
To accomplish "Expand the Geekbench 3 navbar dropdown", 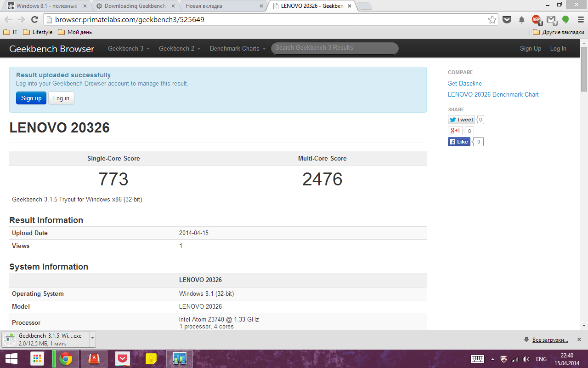I will [x=129, y=48].
